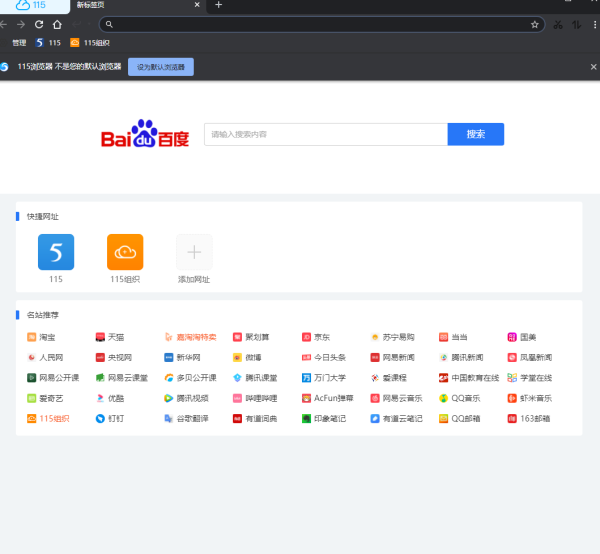This screenshot has height=554, width=600.
Task: Dismiss the default browser notification bar
Action: point(593,67)
